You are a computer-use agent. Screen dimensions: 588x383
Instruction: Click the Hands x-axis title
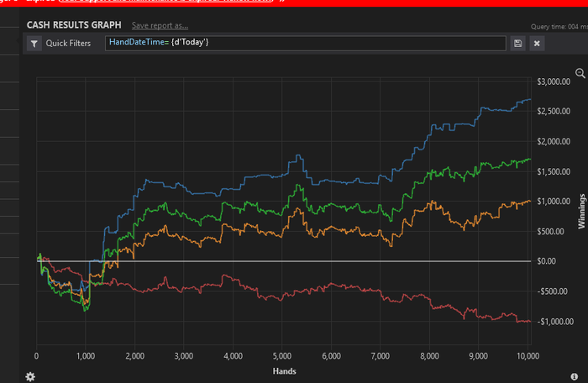[284, 371]
